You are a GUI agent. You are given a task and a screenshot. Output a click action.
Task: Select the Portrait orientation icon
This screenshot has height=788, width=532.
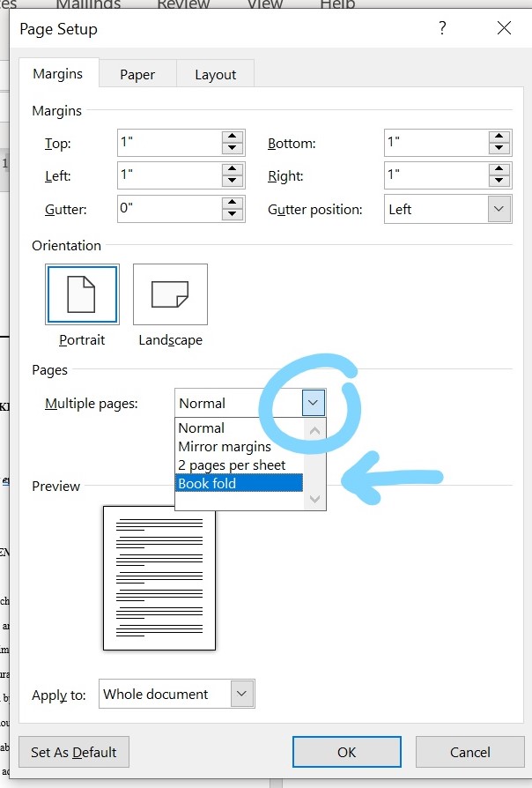pos(81,295)
